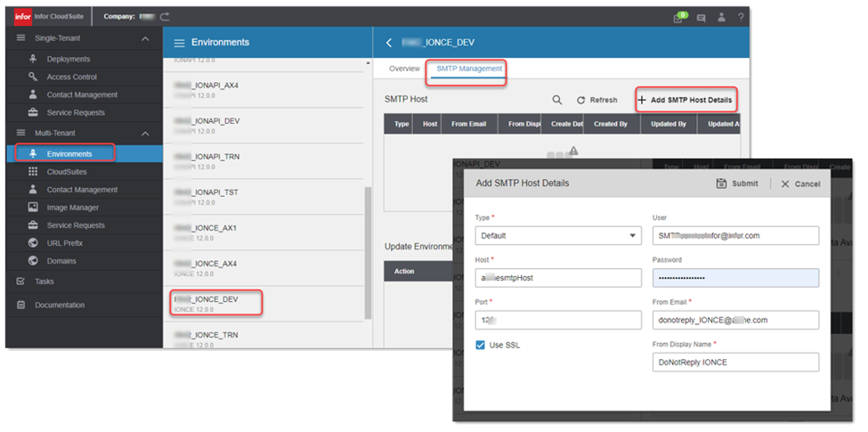This screenshot has height=432, width=868.
Task: Click the Environments list vertical scrollbar
Action: click(x=369, y=253)
